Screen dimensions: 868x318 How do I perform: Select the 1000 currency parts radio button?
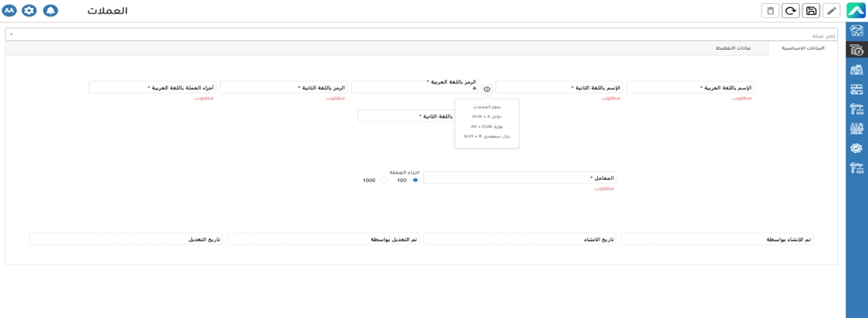[x=385, y=181]
